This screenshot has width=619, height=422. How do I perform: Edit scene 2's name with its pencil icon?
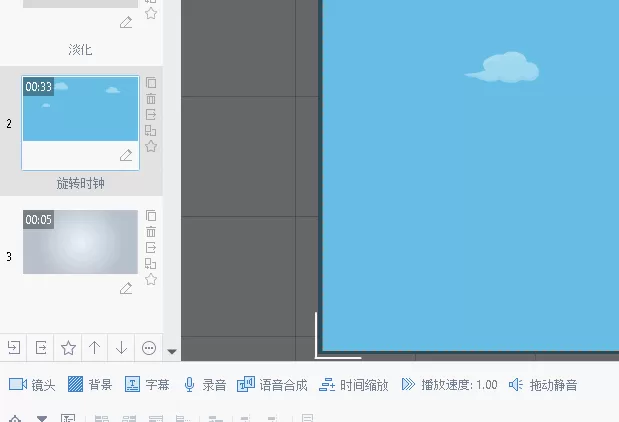pos(126,155)
